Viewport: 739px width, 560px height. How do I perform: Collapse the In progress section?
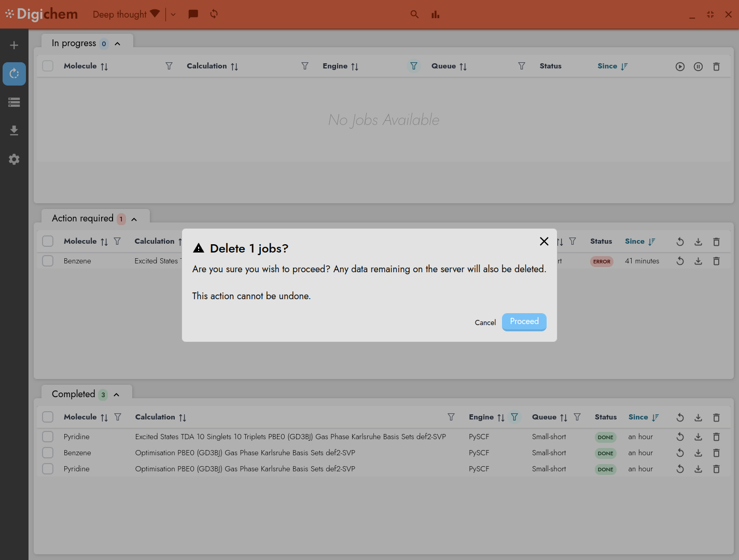(x=118, y=44)
